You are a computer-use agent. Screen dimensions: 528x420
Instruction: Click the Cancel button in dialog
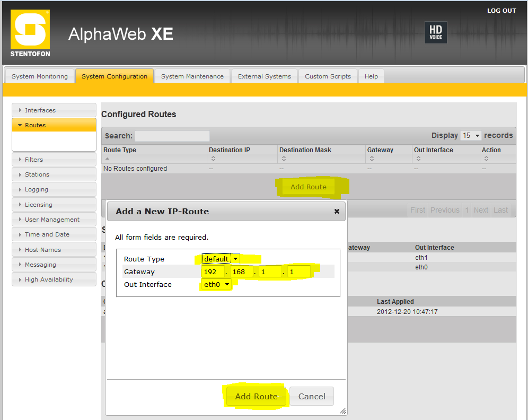tap(312, 396)
